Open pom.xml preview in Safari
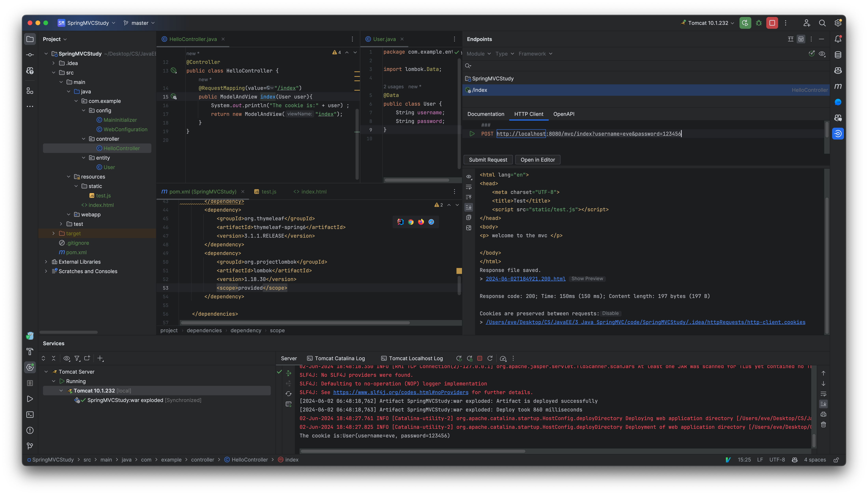This screenshot has height=495, width=868. click(431, 222)
